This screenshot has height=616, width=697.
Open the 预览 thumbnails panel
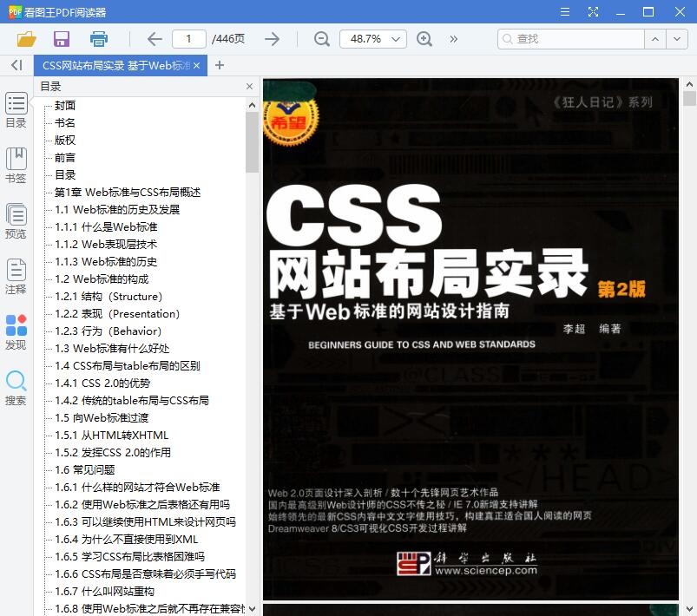pyautogui.click(x=16, y=221)
